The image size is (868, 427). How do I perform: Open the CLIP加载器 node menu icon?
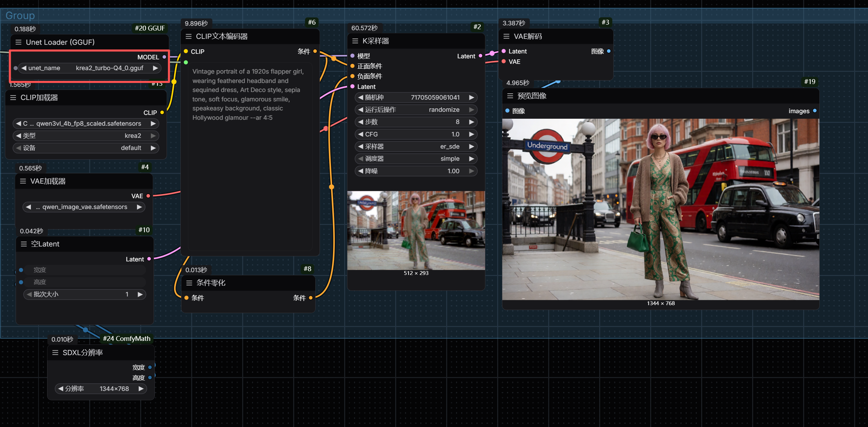pyautogui.click(x=13, y=98)
